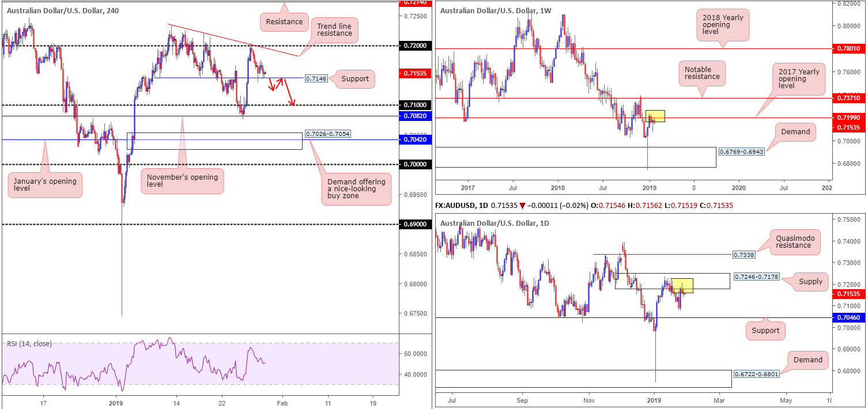This screenshot has width=868, height=409.
Task: Select the 'Demand' callout on the weekly chart
Action: tap(795, 132)
